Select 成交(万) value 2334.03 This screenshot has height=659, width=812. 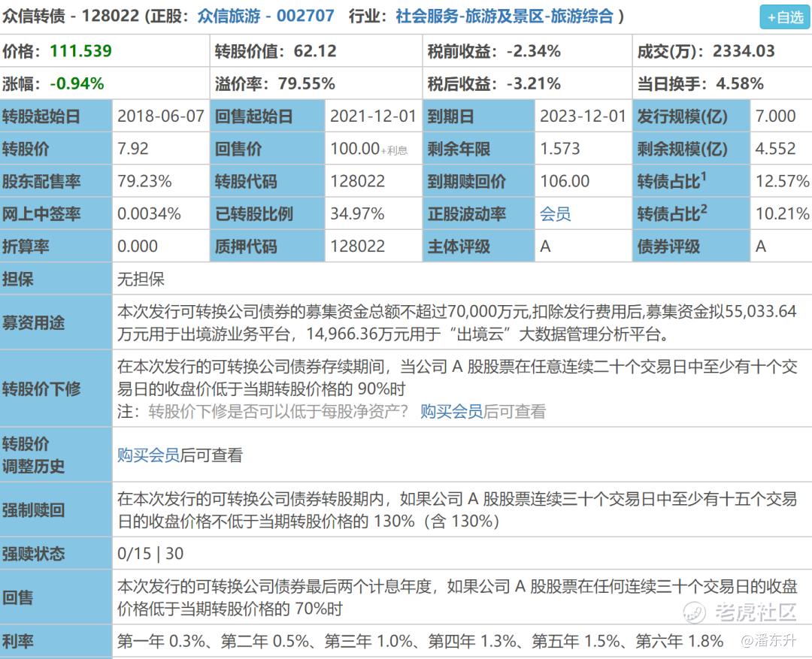pos(744,51)
